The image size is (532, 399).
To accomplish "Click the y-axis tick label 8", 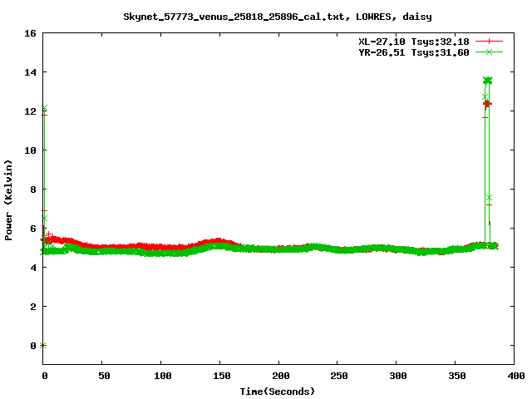I will (x=33, y=190).
